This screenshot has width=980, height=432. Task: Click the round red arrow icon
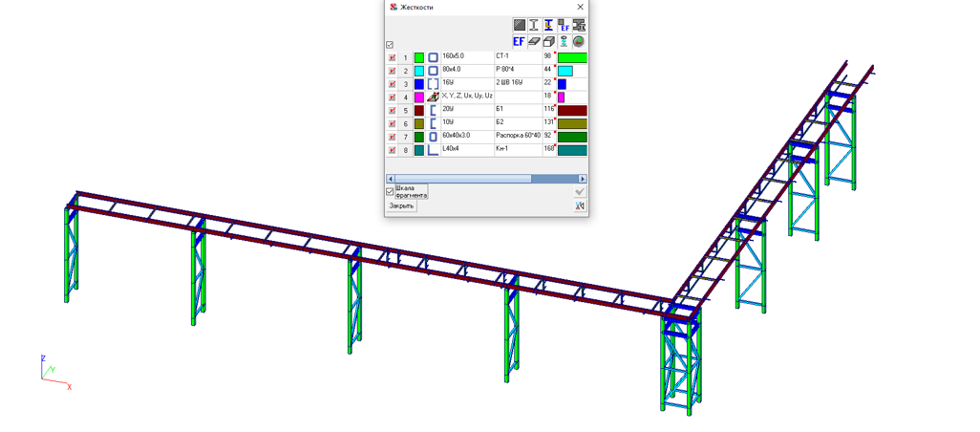click(580, 42)
